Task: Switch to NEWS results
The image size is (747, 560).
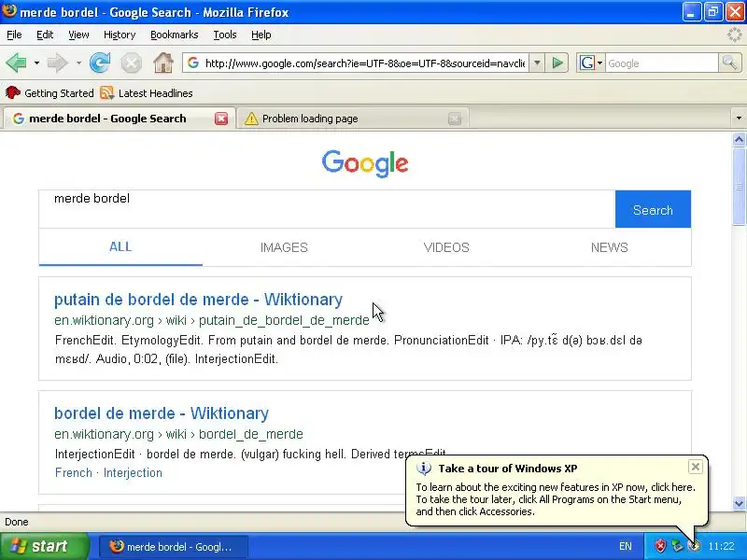Action: (610, 247)
